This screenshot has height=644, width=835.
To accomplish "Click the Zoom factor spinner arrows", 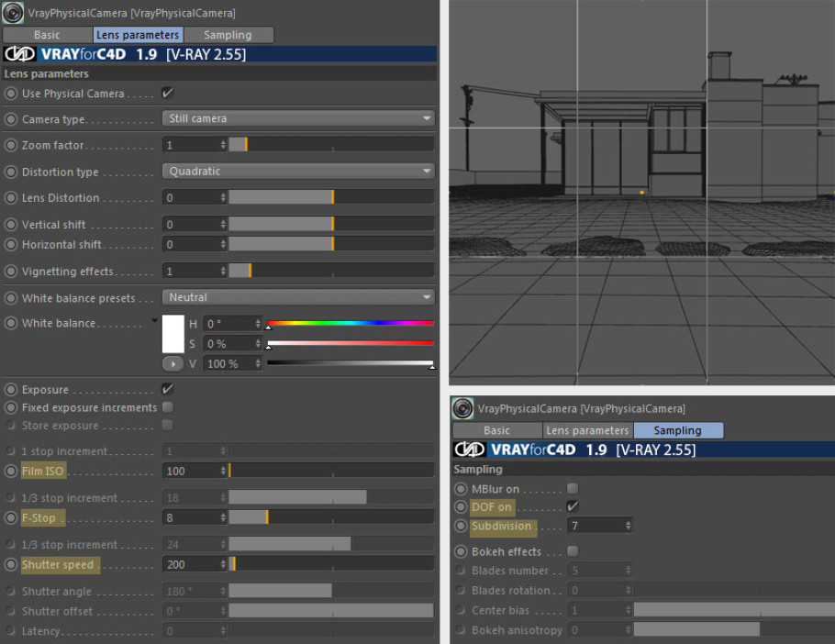I will [223, 145].
